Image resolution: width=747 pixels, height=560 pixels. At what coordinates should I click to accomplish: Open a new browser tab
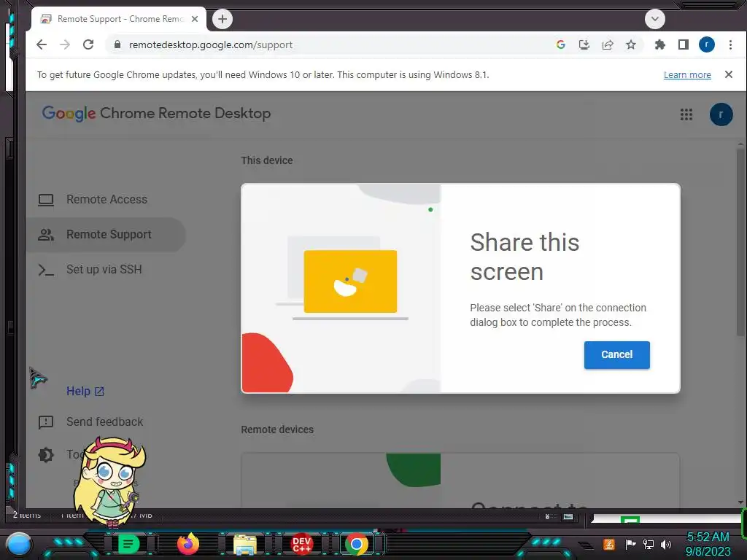click(x=222, y=19)
